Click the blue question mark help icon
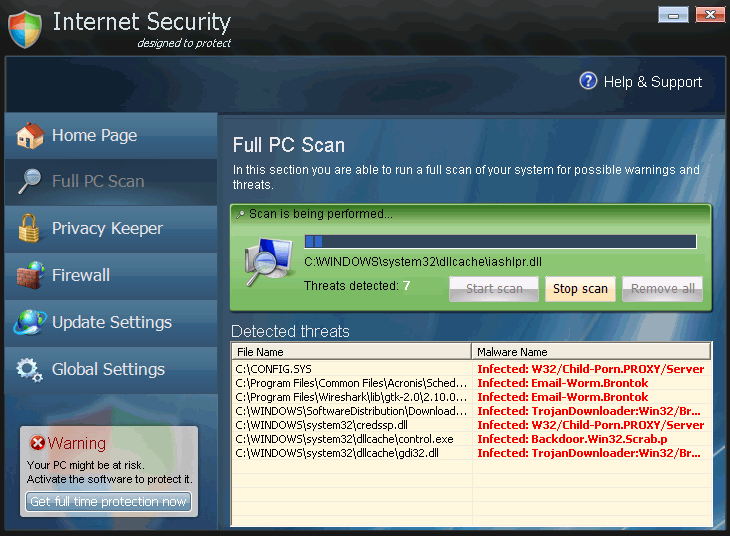Screen dimensions: 730x536 click(588, 81)
